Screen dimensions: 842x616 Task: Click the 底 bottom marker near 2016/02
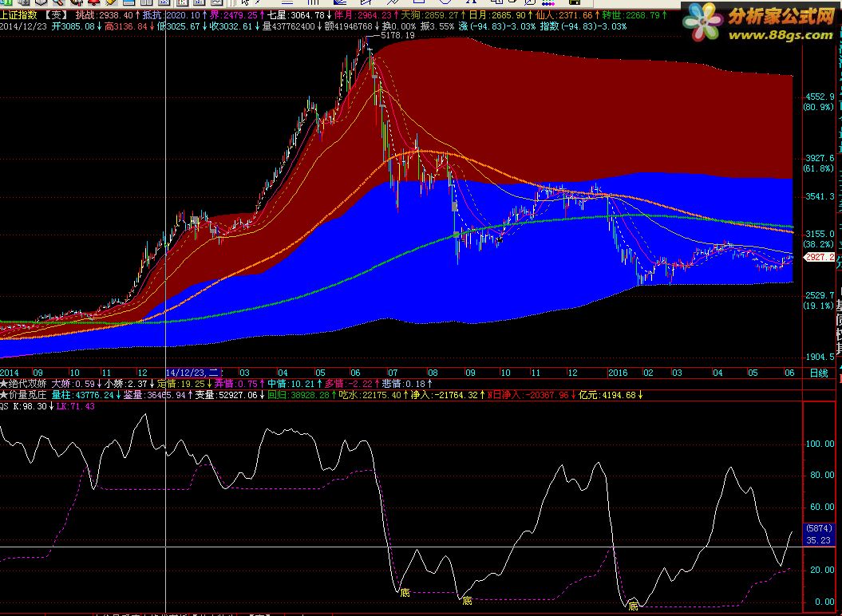pyautogui.click(x=634, y=606)
